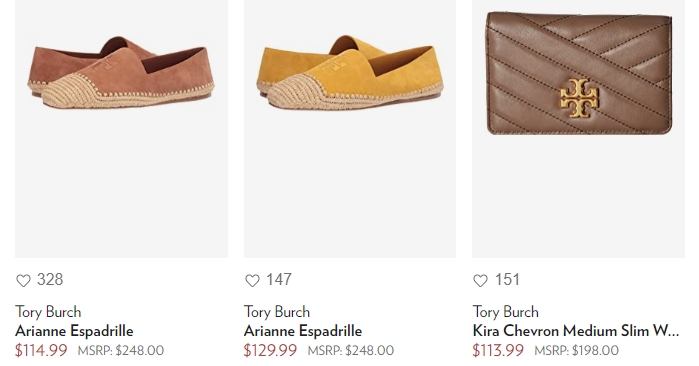Open Kira Chevron Medium Slim Wallet title

tap(576, 331)
